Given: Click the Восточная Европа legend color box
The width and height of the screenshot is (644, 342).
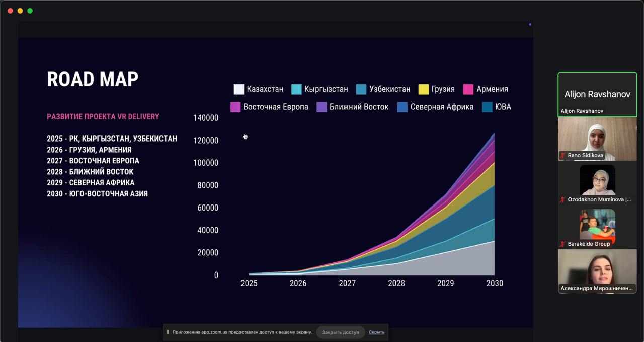Looking at the screenshot, I should (235, 107).
